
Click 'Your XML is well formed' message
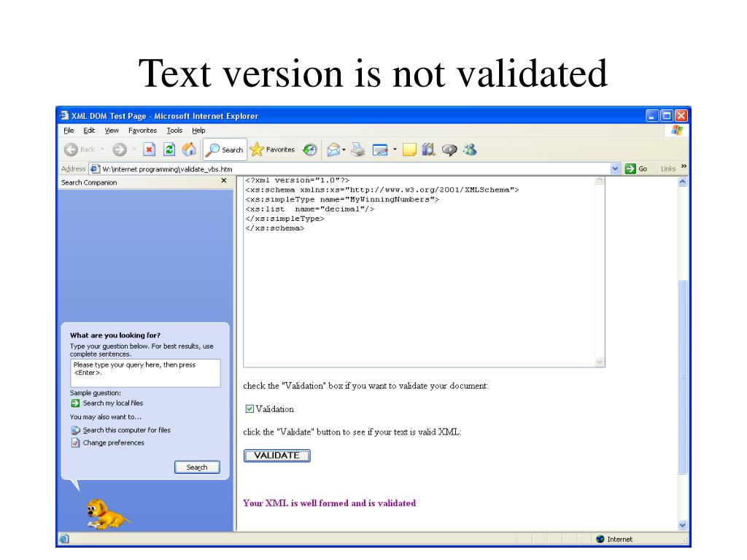point(329,503)
